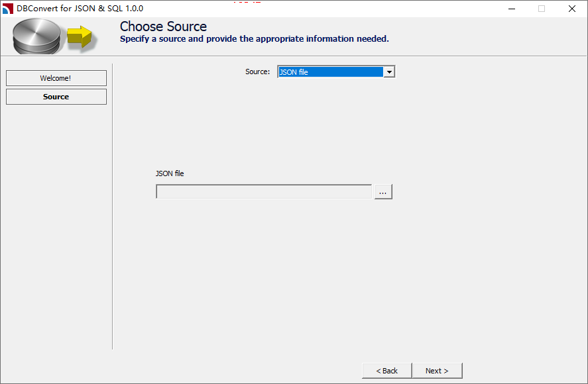Select the browse button next to JSON file field

382,191
